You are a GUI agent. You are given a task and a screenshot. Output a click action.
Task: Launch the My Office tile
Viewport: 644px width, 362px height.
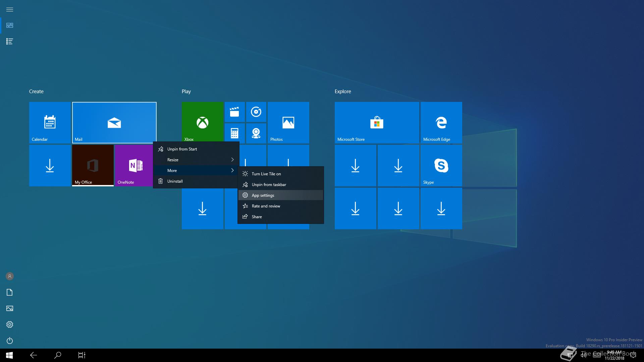[x=93, y=166]
